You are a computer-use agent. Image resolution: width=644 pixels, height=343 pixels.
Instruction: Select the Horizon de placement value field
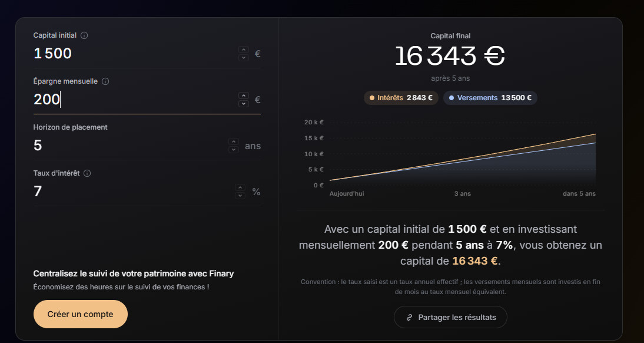pos(128,146)
